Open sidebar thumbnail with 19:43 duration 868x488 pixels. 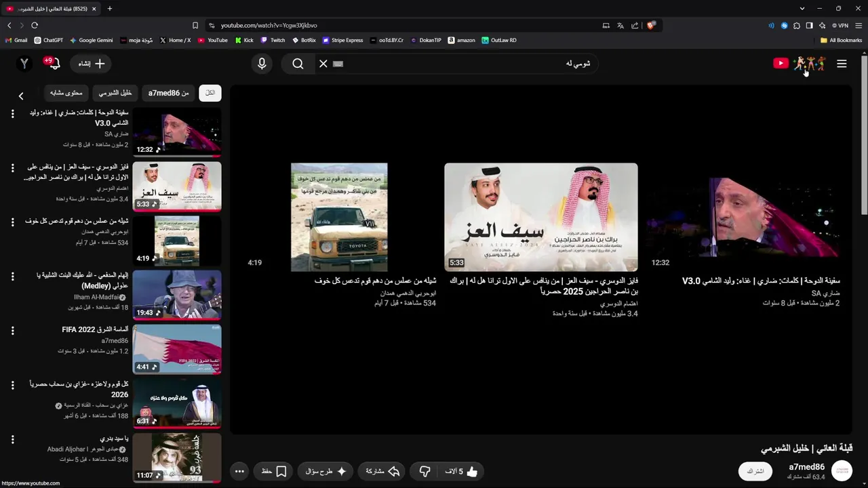177,295
